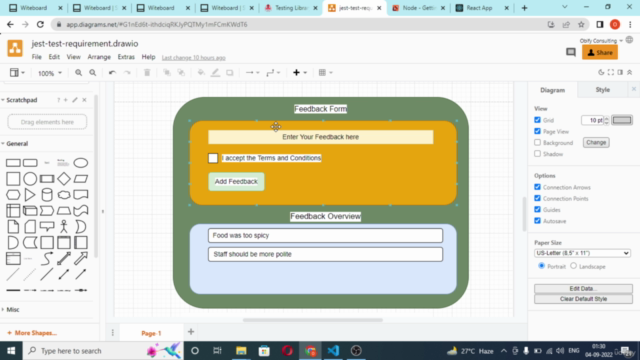This screenshot has height=360, width=640.
Task: Open the pages list three-dot icon
Action: (x=113, y=333)
